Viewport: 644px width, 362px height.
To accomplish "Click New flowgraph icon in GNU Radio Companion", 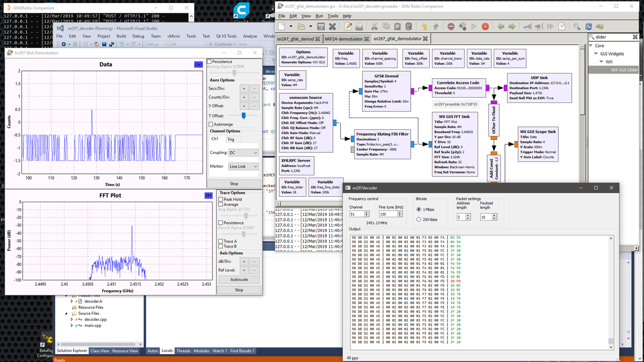I will [282, 26].
